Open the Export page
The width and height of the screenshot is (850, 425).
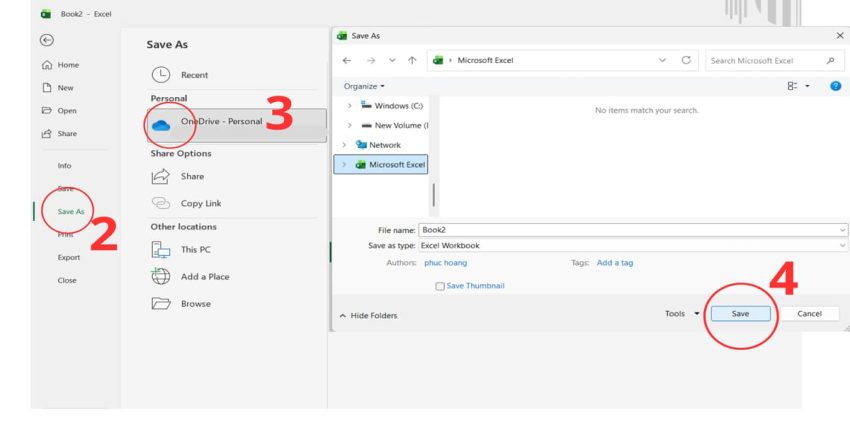coord(69,257)
